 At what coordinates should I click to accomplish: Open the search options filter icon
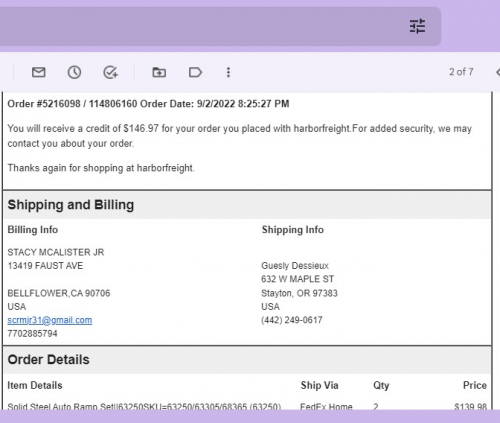click(417, 26)
